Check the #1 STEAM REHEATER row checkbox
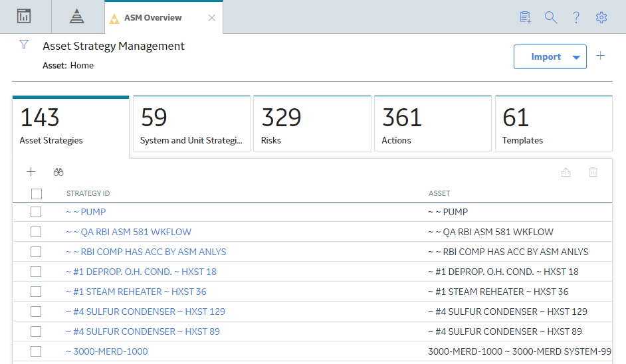Image resolution: width=626 pixels, height=364 pixels. (x=36, y=292)
